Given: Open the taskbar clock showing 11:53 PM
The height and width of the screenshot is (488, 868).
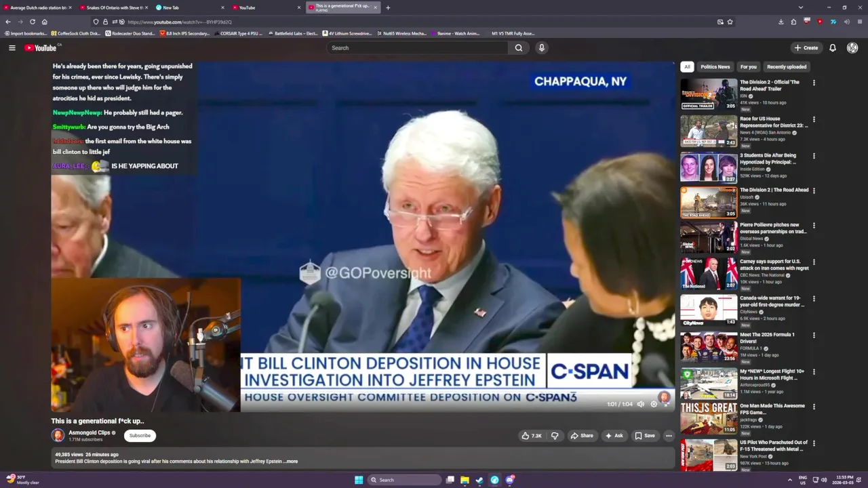Looking at the screenshot, I should click(846, 480).
